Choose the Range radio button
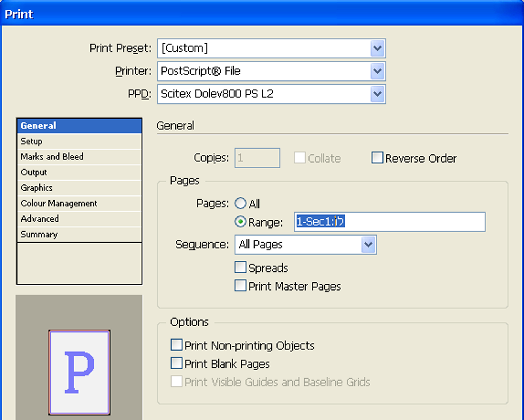 click(x=240, y=222)
